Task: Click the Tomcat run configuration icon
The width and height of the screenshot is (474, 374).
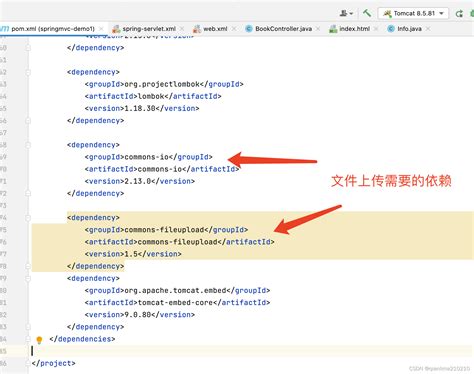Action: 387,14
